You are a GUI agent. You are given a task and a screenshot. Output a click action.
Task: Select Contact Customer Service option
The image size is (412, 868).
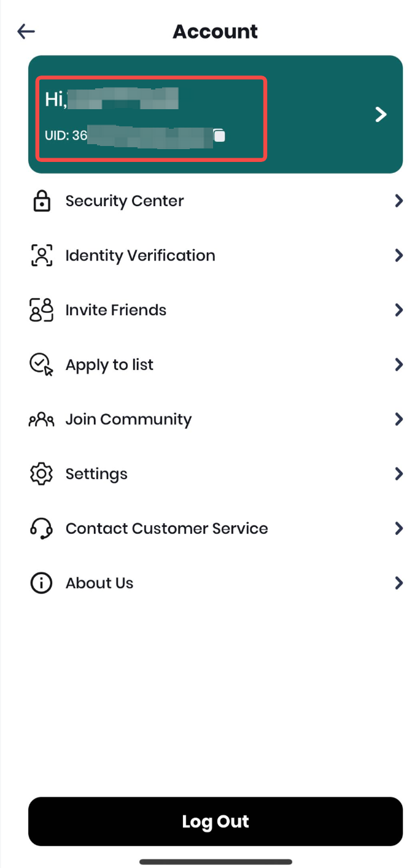[x=166, y=529]
